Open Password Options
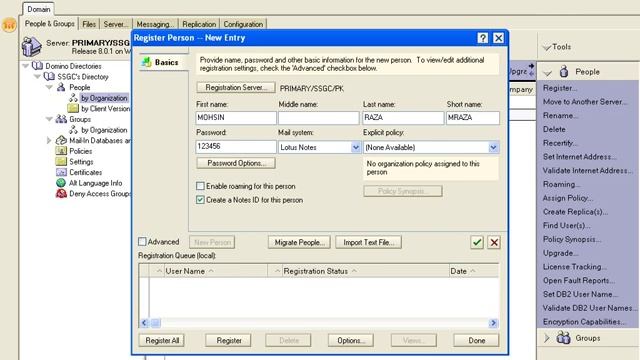The image size is (640, 360). [236, 163]
